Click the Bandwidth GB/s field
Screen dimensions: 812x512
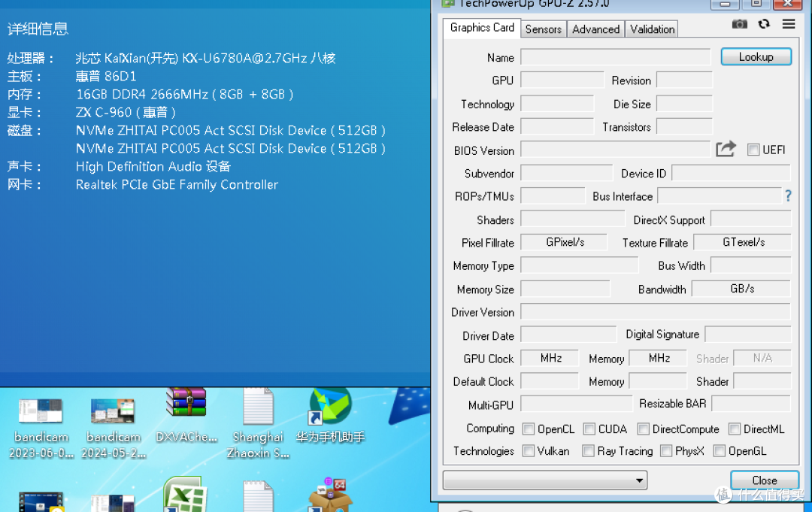(x=741, y=289)
